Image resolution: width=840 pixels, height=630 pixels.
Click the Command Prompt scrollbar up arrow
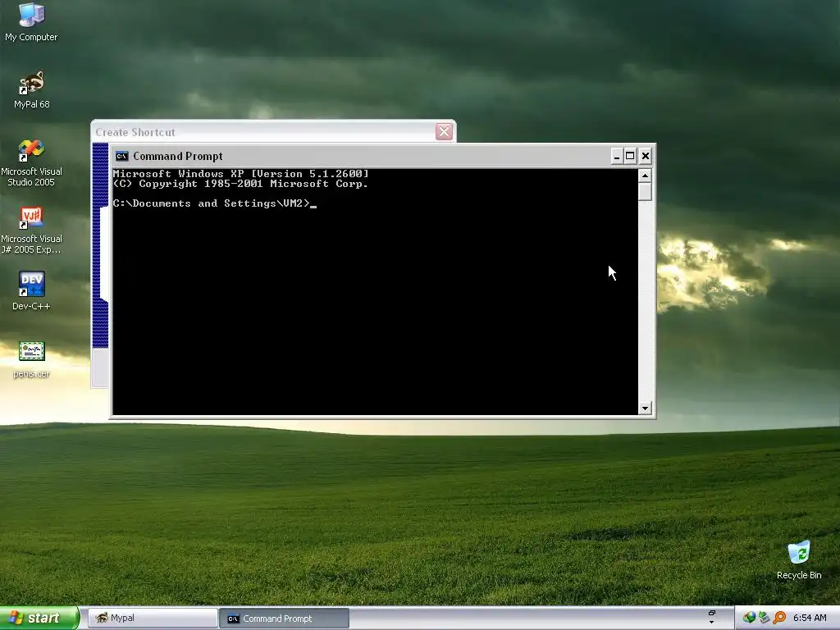(x=645, y=176)
